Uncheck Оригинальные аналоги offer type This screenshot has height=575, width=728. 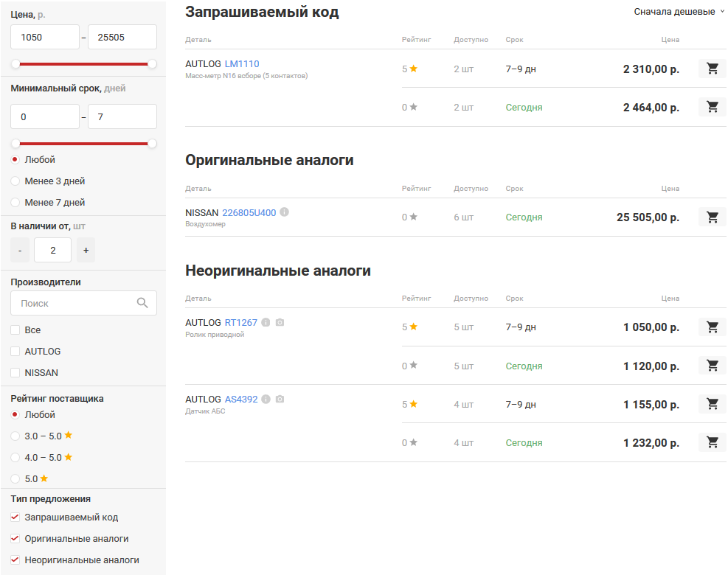pyautogui.click(x=15, y=539)
